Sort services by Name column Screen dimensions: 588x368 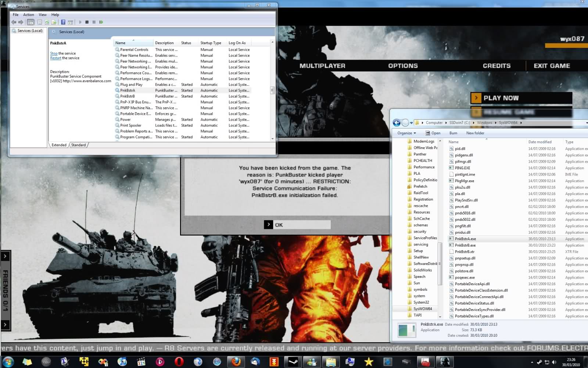(x=133, y=43)
